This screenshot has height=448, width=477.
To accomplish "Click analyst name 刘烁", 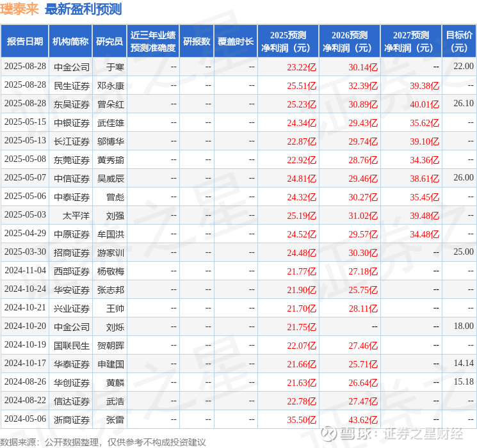I will tap(115, 327).
